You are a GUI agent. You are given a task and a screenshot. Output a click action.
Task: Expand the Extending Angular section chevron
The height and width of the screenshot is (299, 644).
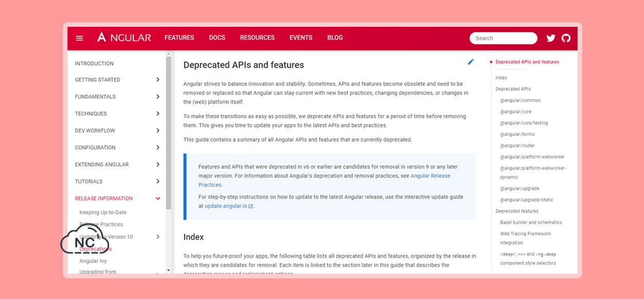[158, 165]
